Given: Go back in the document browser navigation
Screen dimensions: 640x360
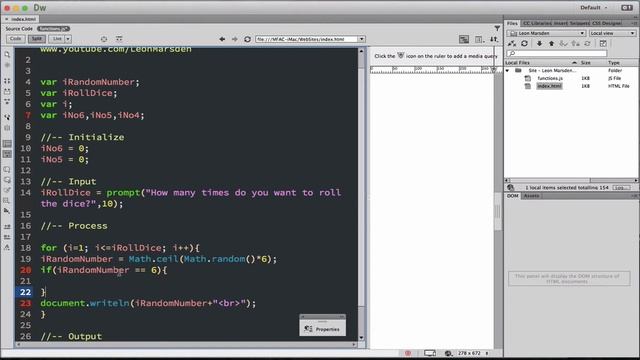Looking at the screenshot, I should tap(222, 39).
